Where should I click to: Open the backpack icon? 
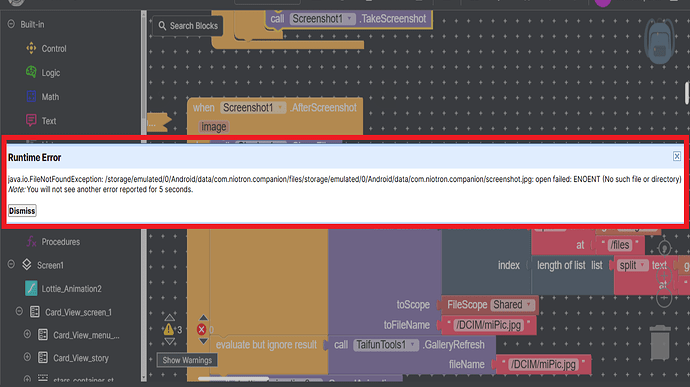coord(659,41)
